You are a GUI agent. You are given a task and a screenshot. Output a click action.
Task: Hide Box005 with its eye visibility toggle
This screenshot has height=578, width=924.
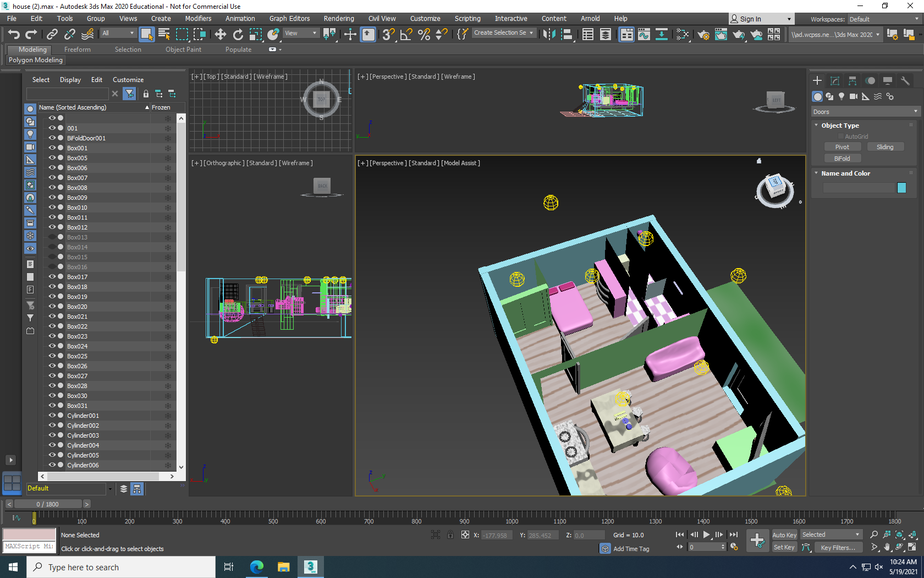click(x=52, y=157)
